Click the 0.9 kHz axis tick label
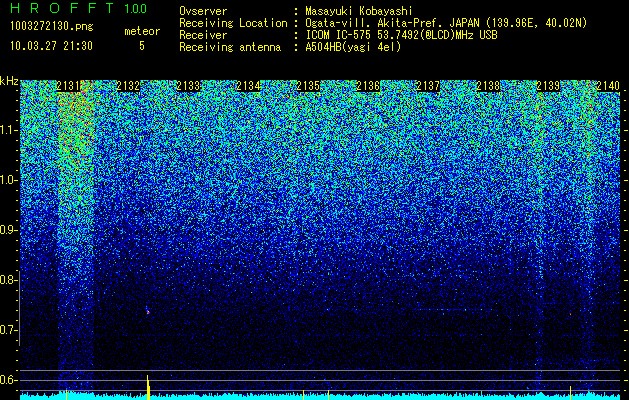Screen dimensions: 629x400 (x=9, y=230)
